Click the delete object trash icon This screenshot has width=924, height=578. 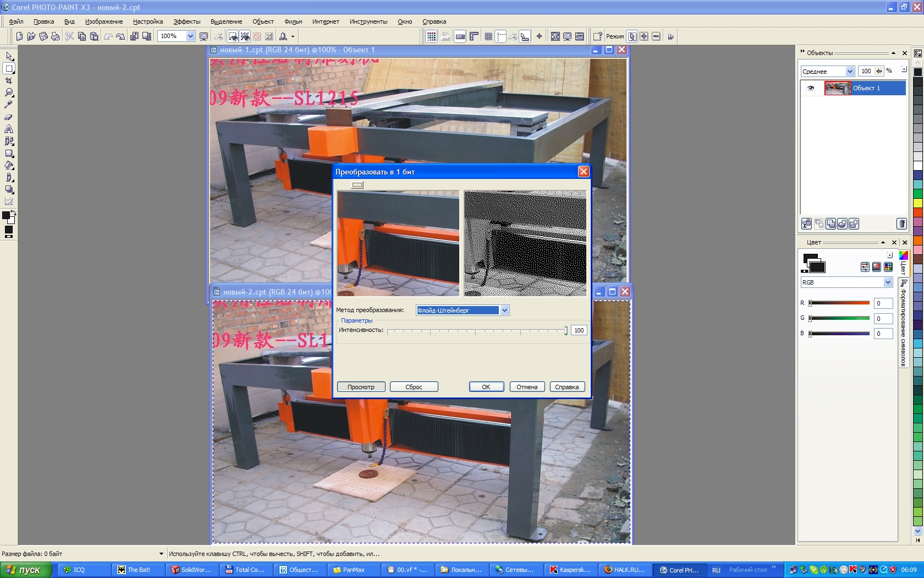pos(901,223)
